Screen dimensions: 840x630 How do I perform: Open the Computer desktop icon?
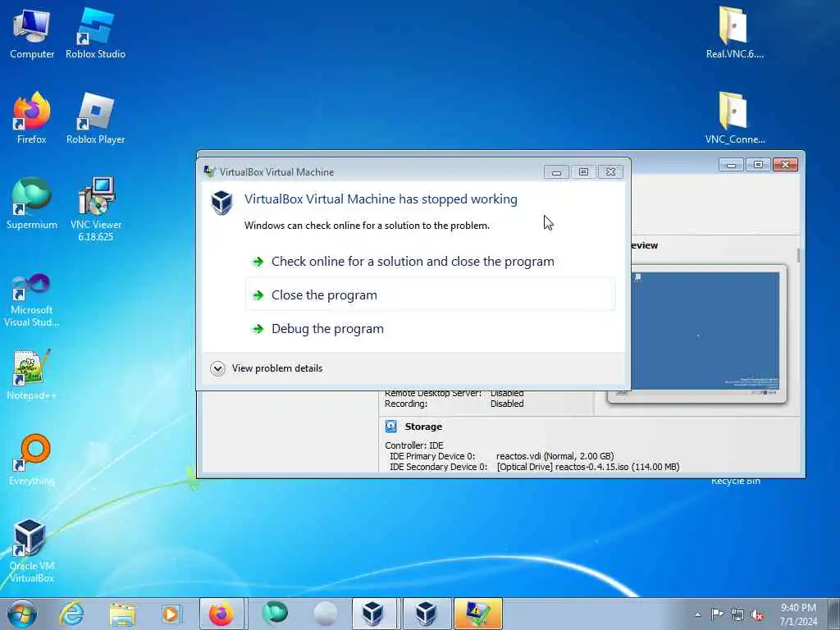(x=32, y=33)
